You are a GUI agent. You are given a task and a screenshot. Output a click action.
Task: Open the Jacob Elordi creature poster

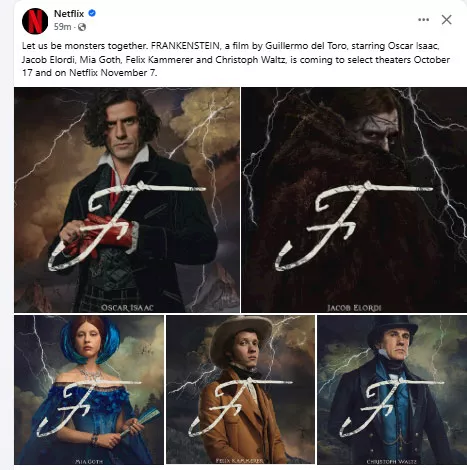point(354,200)
